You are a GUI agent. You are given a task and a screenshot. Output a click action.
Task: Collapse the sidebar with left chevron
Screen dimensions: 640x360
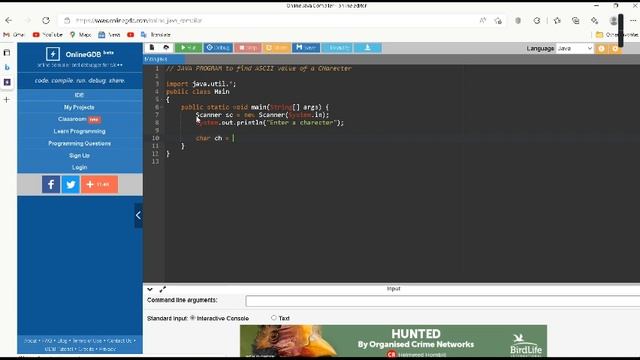[138, 215]
